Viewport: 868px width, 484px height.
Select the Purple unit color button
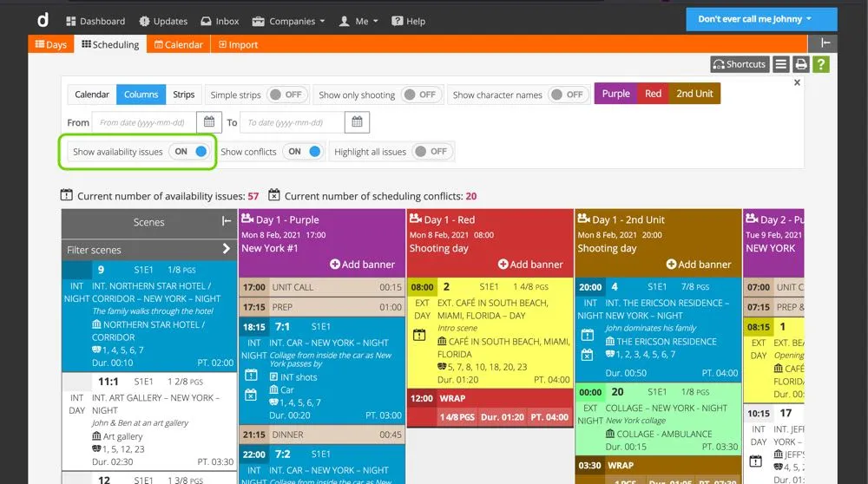click(615, 94)
